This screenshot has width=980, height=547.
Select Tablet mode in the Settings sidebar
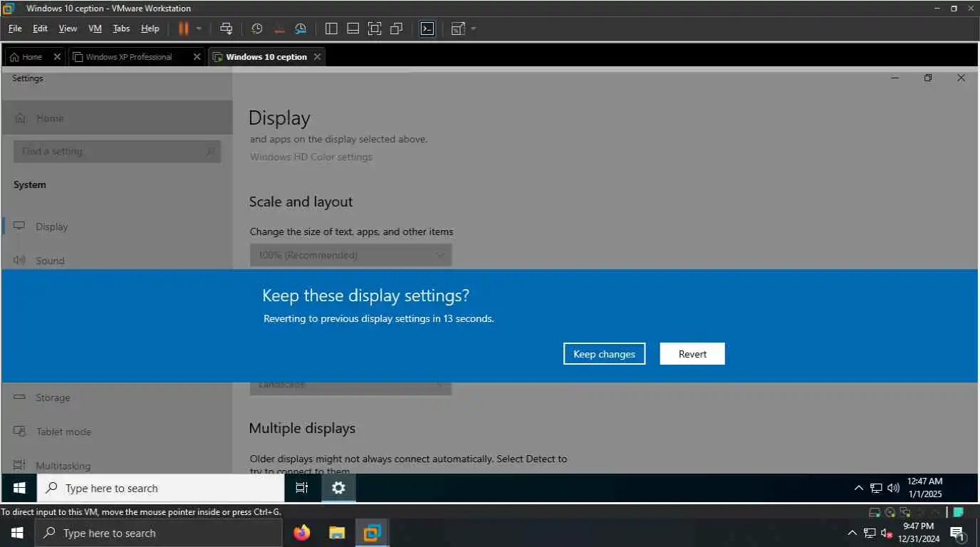tap(117, 432)
